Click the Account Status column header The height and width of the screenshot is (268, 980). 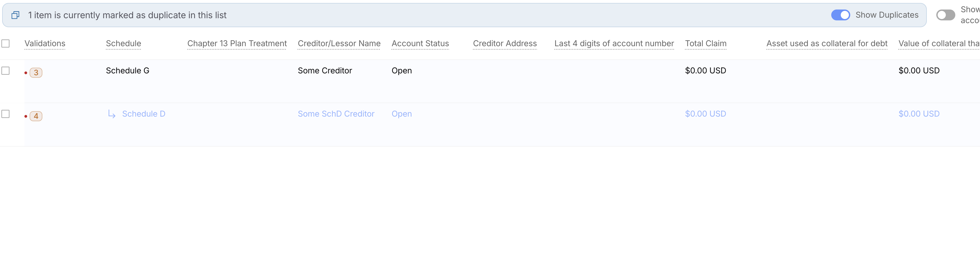420,43
